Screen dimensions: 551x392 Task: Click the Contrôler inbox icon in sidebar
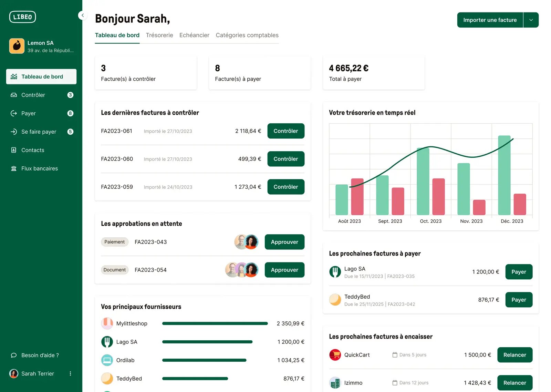coord(14,95)
